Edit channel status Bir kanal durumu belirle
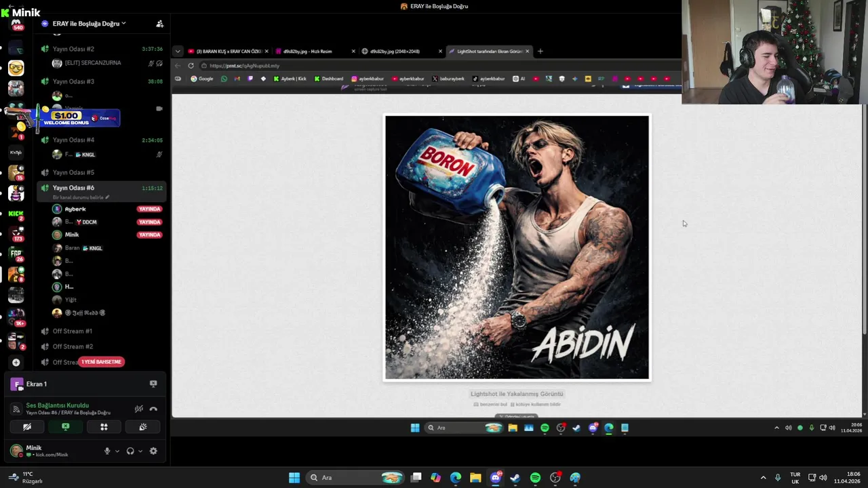Viewport: 868px width, 488px height. coord(81,197)
